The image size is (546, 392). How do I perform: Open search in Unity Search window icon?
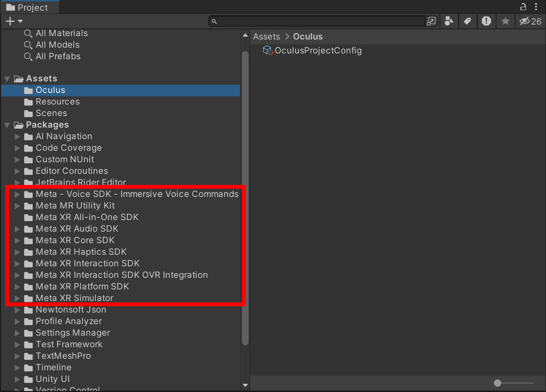coord(431,21)
